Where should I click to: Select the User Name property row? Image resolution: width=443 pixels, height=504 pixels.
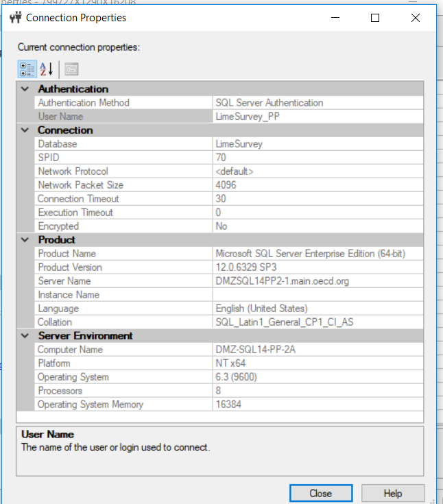click(123, 117)
